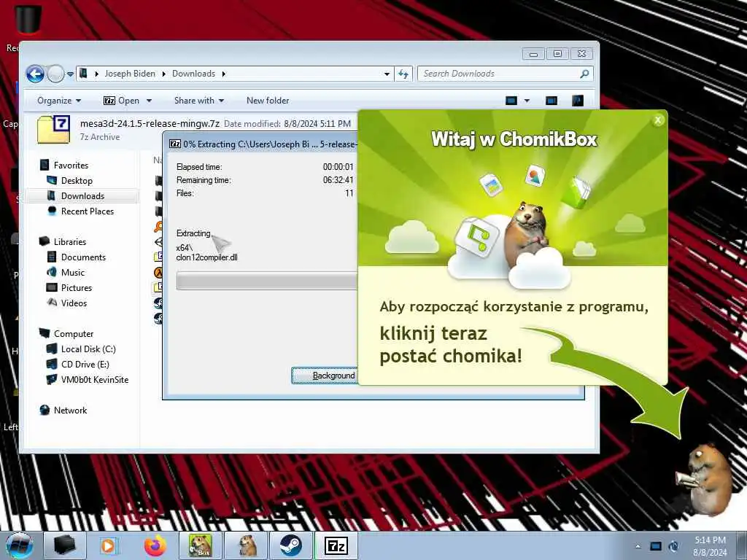Show hidden tray icons arrow
The width and height of the screenshot is (747, 560).
click(x=638, y=547)
